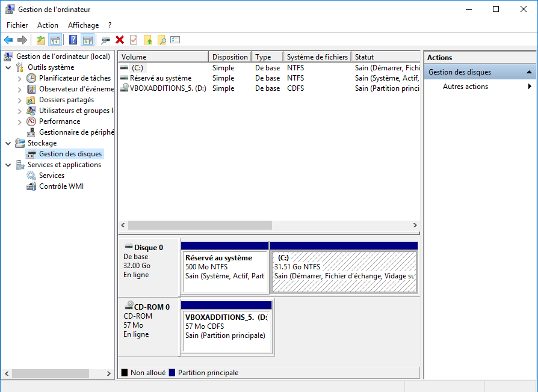Screen dimensions: 538x392
Task: Select the Réservé au système volume row
Action: pos(270,78)
